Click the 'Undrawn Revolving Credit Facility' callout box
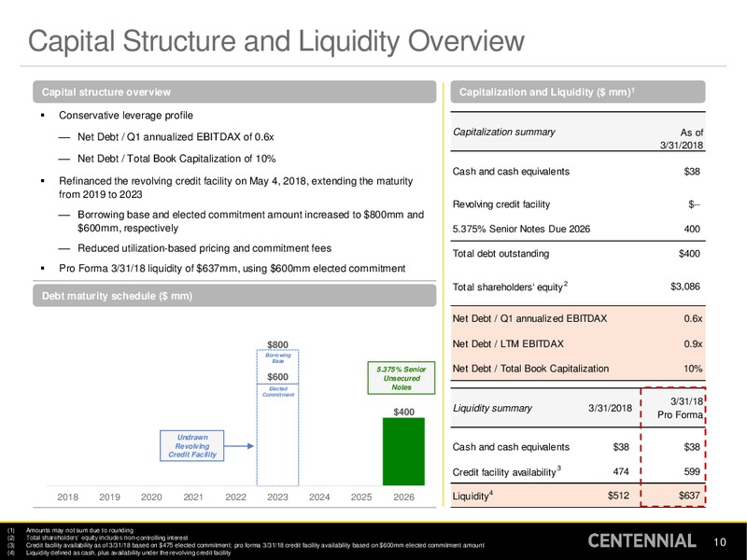 (x=192, y=446)
